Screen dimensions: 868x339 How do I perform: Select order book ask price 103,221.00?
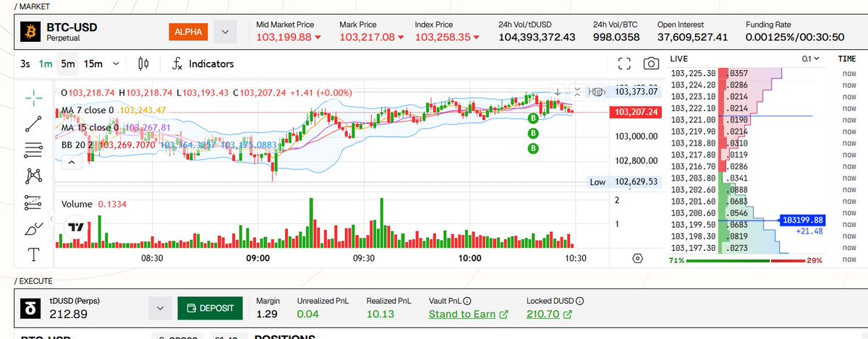point(694,120)
